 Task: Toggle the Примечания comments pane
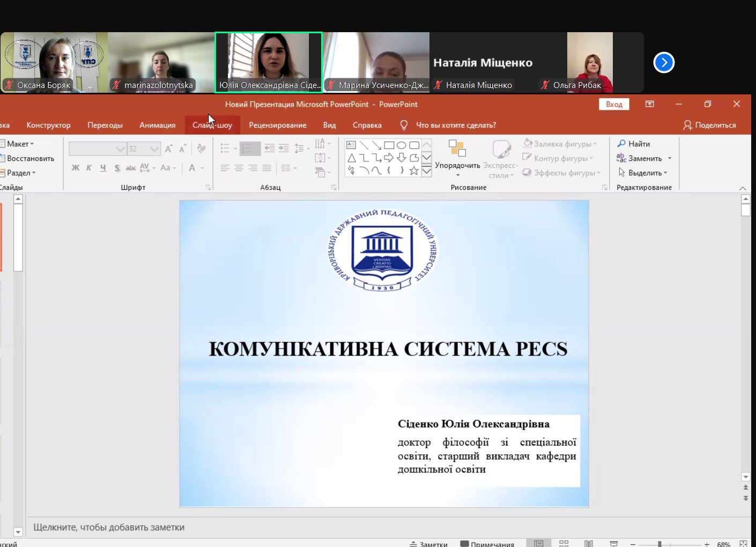coord(487,544)
